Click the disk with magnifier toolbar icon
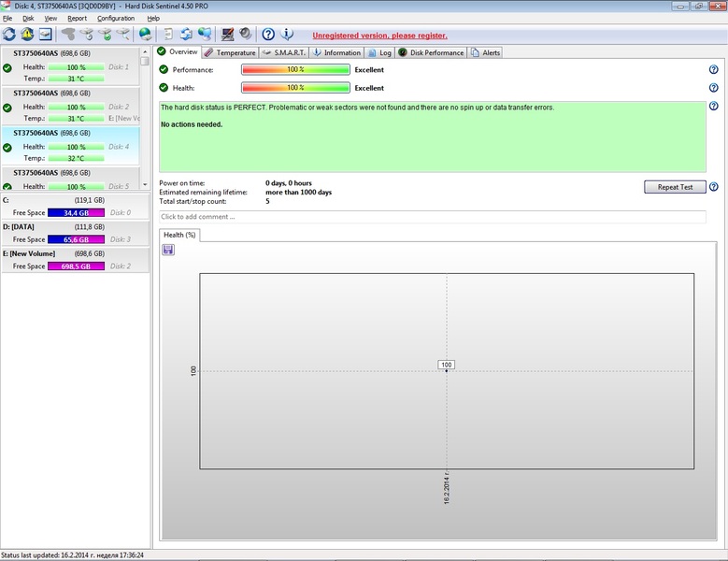This screenshot has width=728, height=561. pos(123,34)
